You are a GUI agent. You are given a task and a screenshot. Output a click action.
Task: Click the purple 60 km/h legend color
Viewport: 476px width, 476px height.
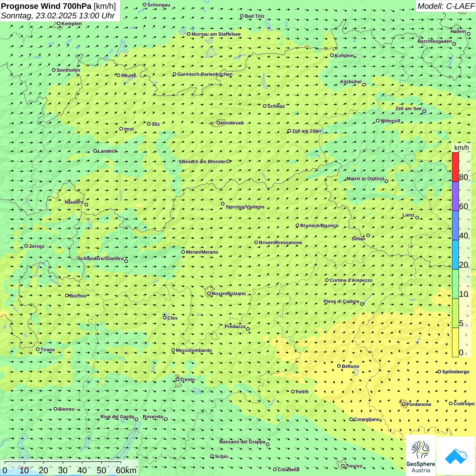tap(455, 197)
